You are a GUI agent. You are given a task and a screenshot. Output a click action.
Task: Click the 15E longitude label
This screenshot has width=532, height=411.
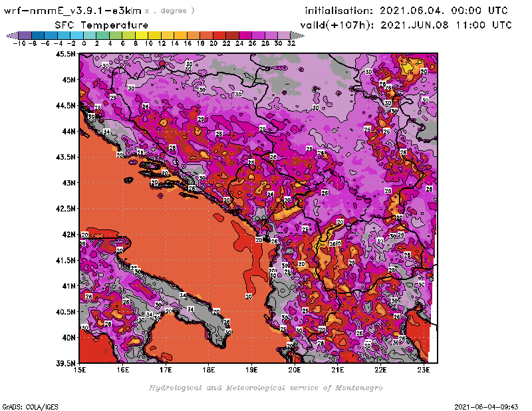click(x=80, y=370)
